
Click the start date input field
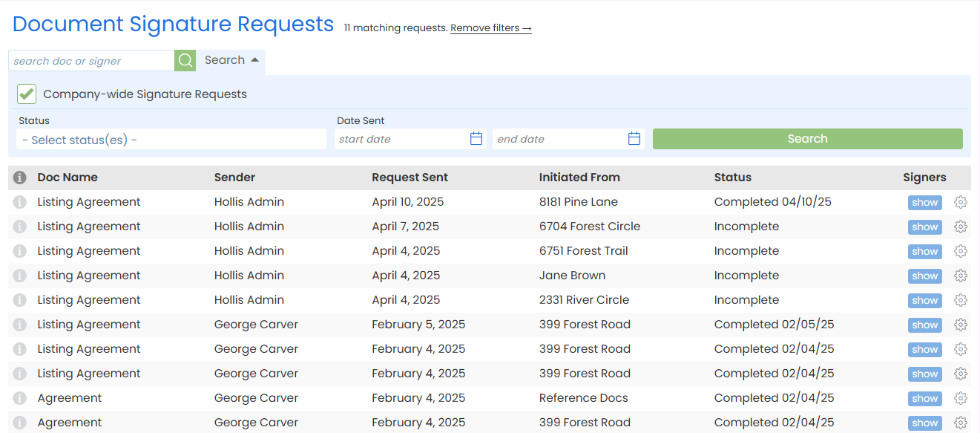tap(401, 139)
